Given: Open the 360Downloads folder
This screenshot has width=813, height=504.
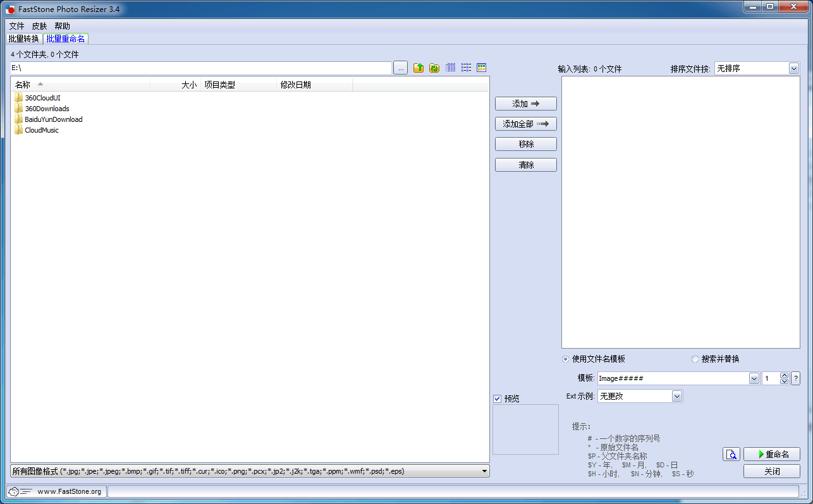Looking at the screenshot, I should tap(47, 109).
